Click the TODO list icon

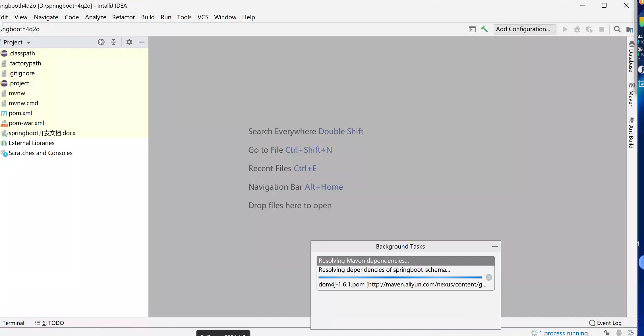(x=38, y=323)
